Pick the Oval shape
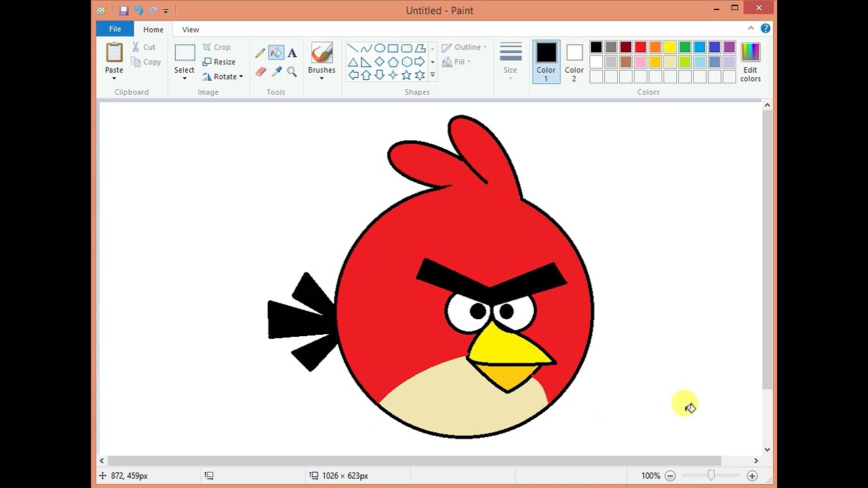 click(380, 48)
